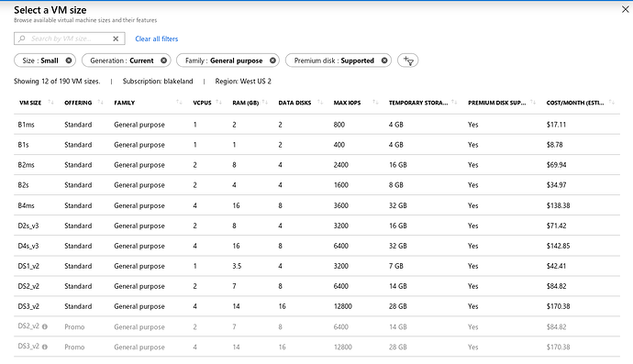Select the B1s VM size row

[x=316, y=145]
